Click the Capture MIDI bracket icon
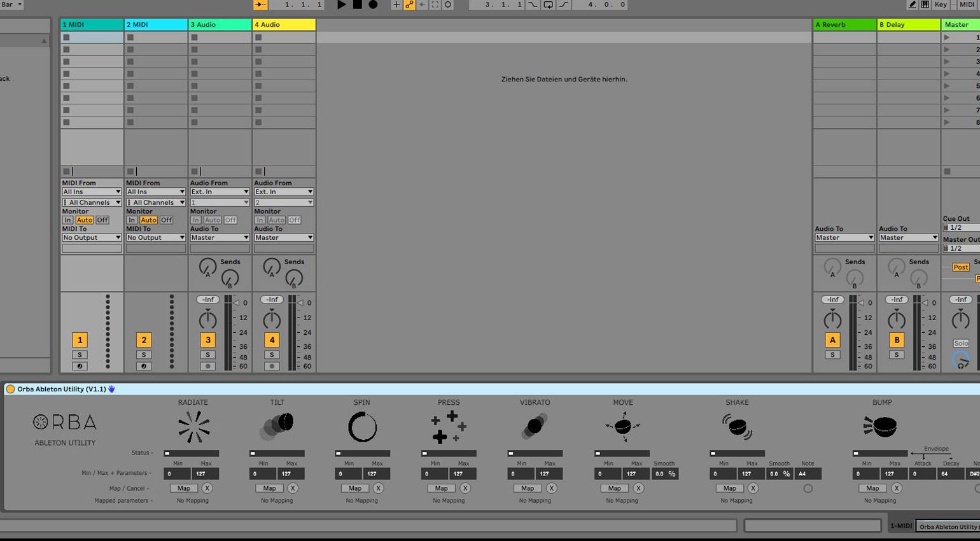Viewport: 980px width, 541px height. click(435, 4)
